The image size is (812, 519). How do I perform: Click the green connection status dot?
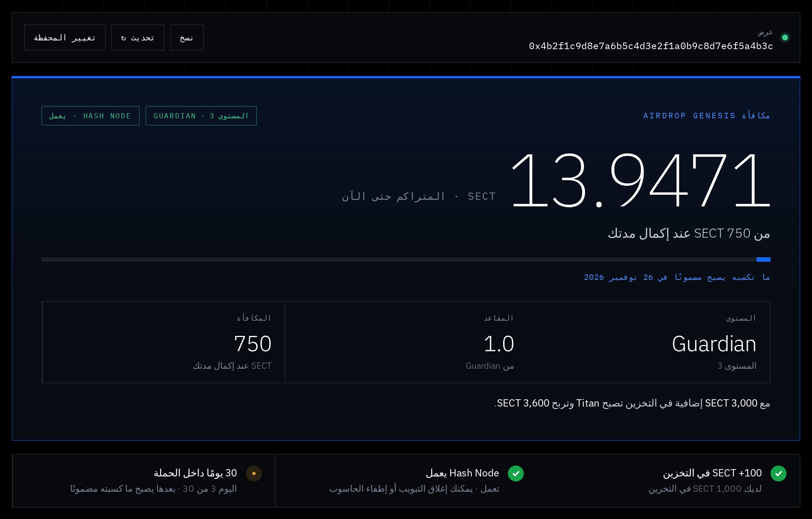click(x=785, y=37)
